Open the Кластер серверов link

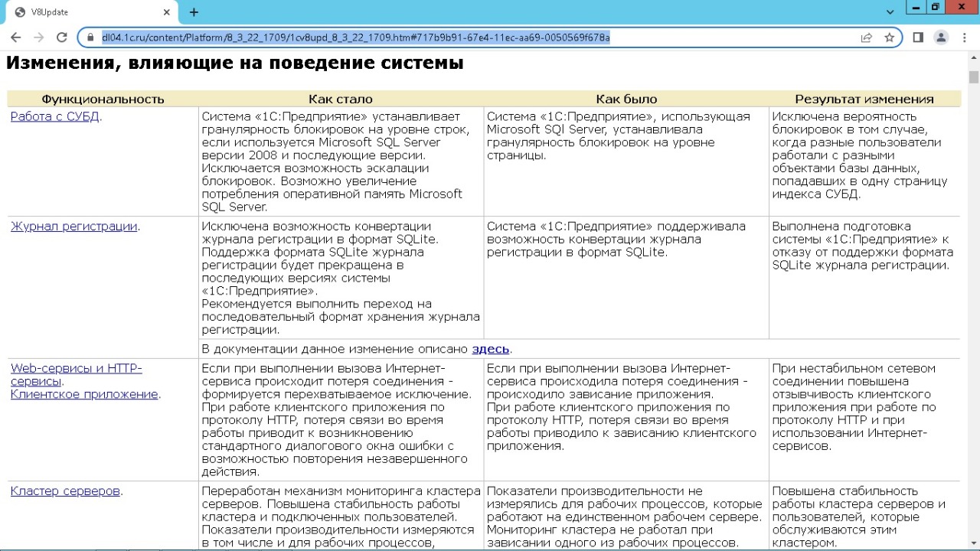pos(65,491)
